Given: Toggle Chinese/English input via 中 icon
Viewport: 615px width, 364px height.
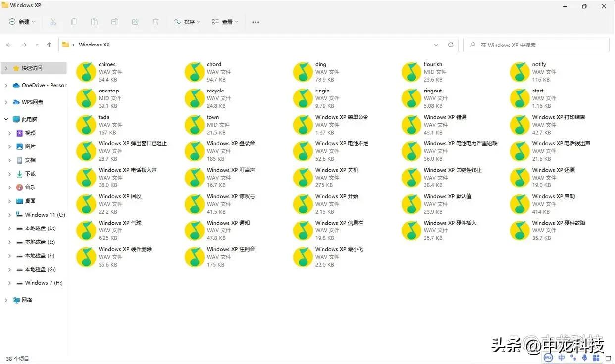Looking at the screenshot, I should [x=561, y=357].
